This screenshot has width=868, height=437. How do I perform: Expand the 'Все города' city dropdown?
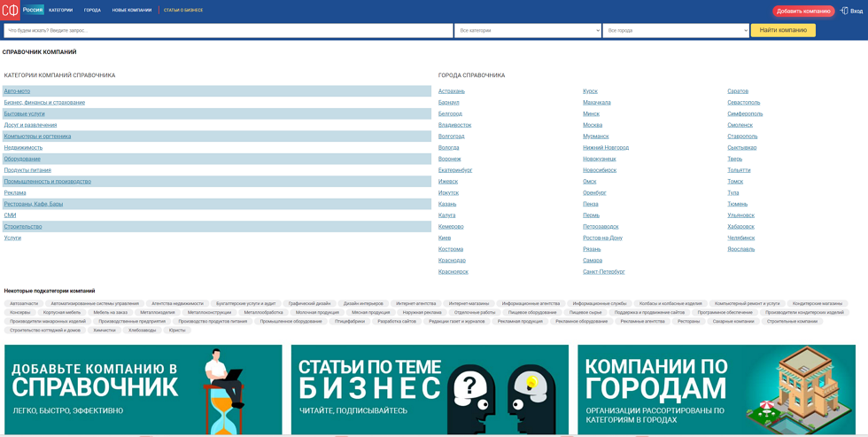coord(676,30)
